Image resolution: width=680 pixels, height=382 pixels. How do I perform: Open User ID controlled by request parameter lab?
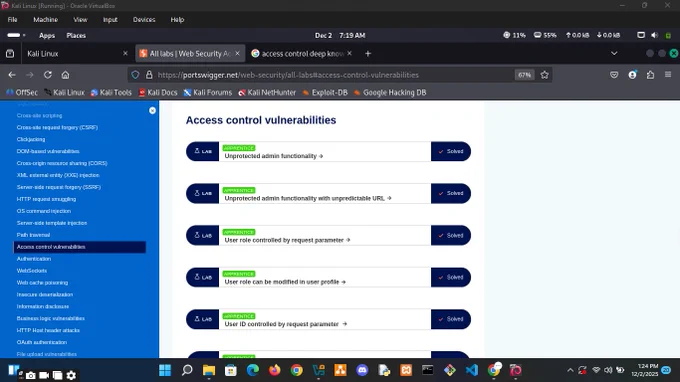click(x=285, y=324)
